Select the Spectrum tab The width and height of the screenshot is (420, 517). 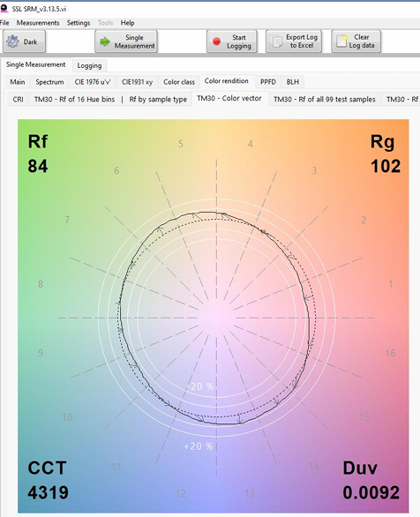pyautogui.click(x=49, y=82)
